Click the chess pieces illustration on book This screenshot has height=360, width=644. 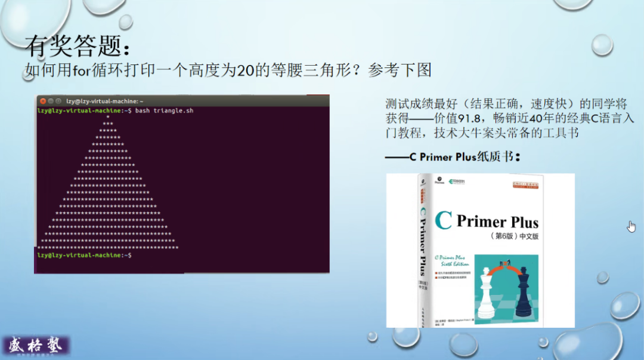click(506, 289)
